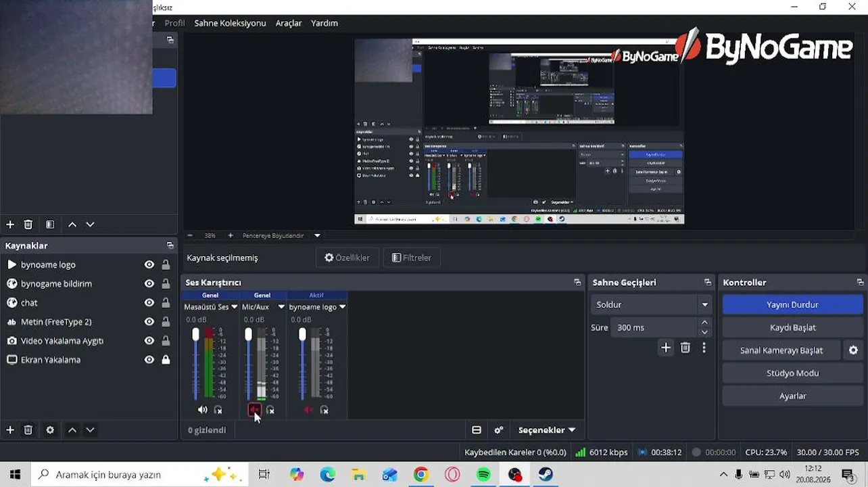Open virtual camera settings gear

[853, 350]
